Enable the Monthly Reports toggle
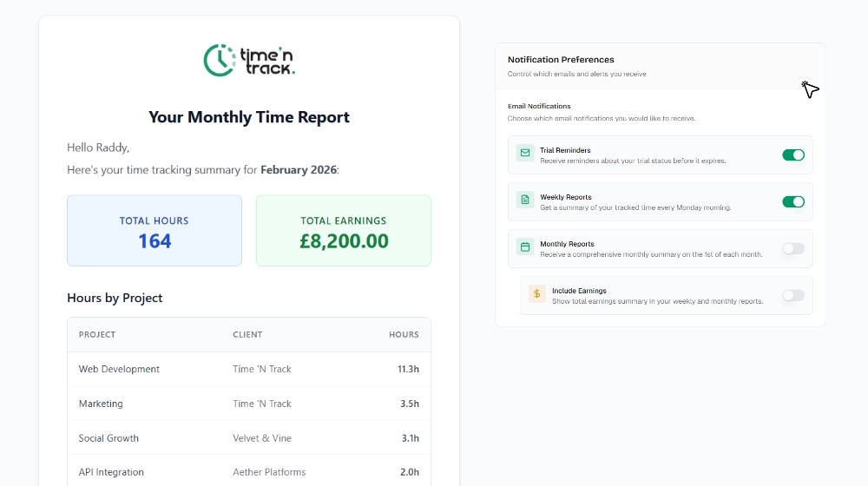Screen dimensions: 868x486 [793, 248]
